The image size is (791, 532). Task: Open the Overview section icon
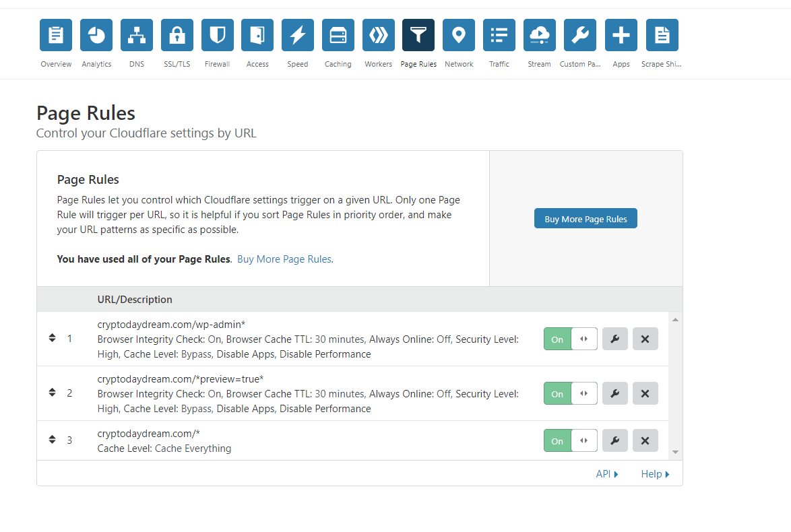[56, 35]
